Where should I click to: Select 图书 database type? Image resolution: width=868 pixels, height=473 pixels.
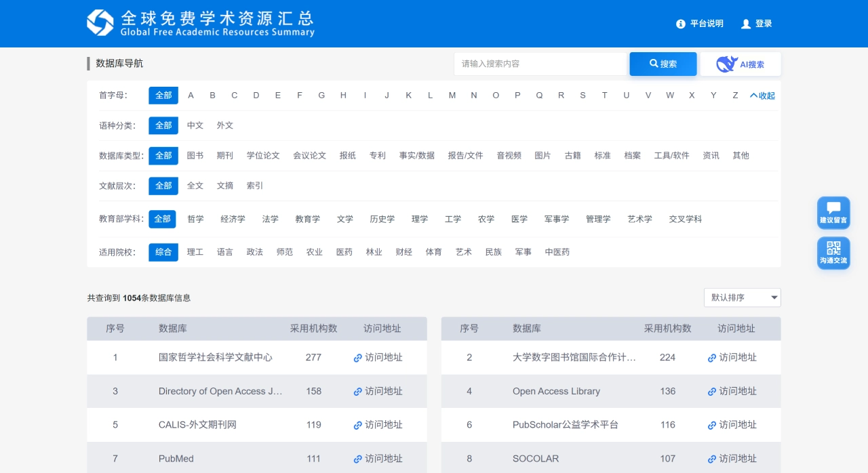coord(195,155)
